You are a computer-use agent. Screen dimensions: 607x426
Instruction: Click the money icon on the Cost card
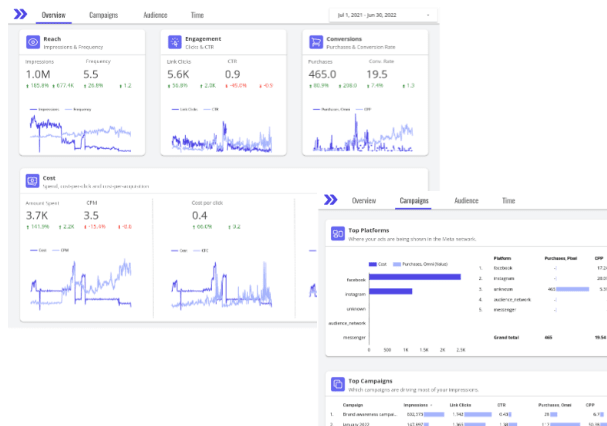point(33,180)
